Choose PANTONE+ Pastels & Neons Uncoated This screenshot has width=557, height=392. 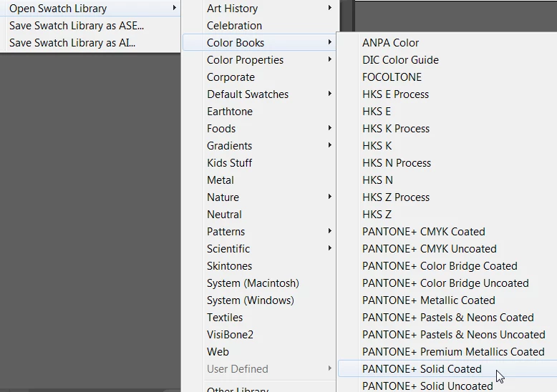(x=447, y=335)
